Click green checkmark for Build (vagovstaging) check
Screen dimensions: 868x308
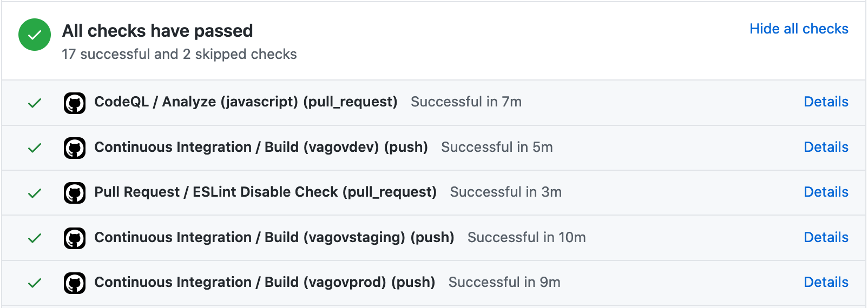point(35,238)
